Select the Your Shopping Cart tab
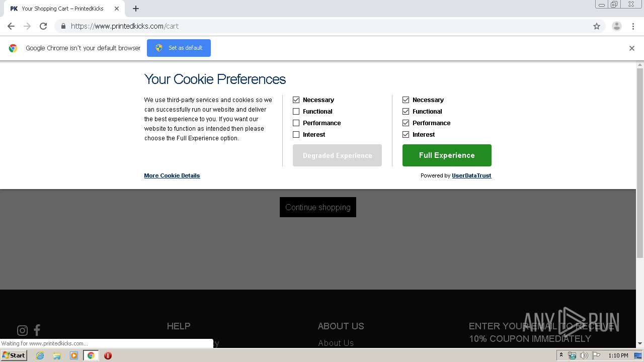This screenshot has width=644, height=362. (x=63, y=9)
